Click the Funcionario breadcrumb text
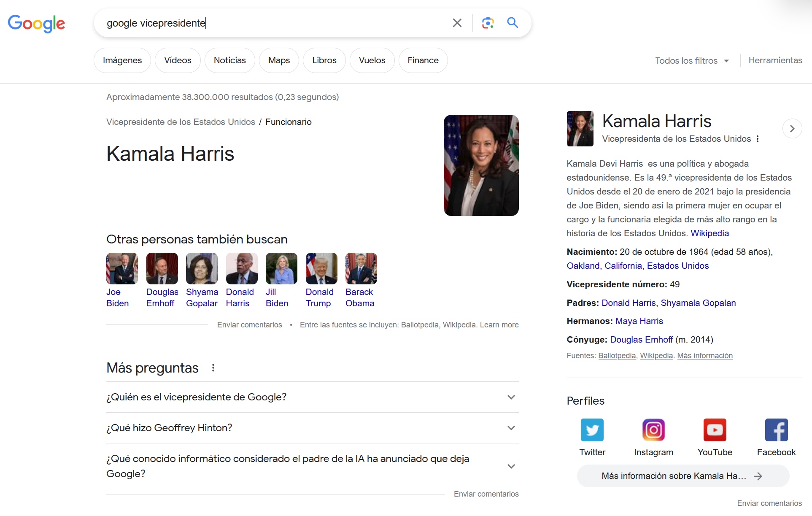Screen dimensions: 812x516 pyautogui.click(x=289, y=122)
